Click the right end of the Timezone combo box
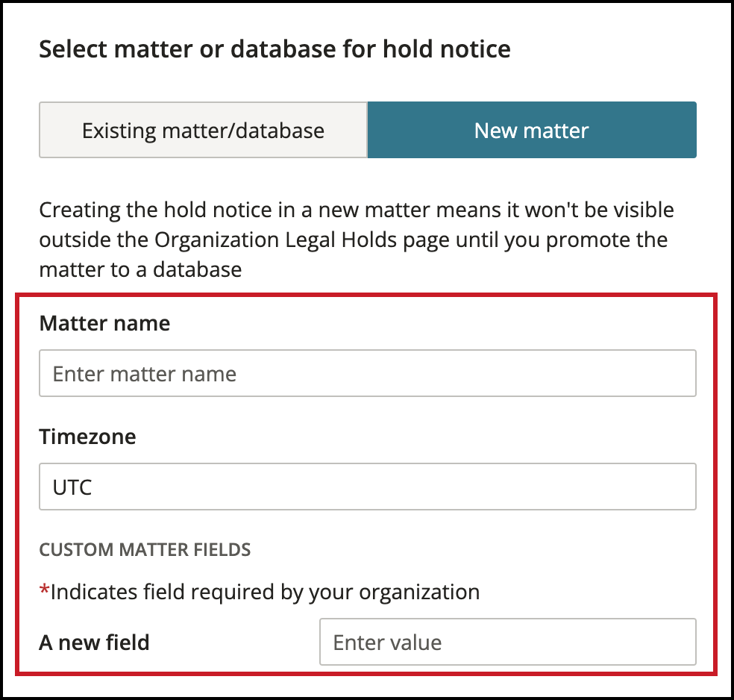The image size is (734, 700). [x=681, y=487]
